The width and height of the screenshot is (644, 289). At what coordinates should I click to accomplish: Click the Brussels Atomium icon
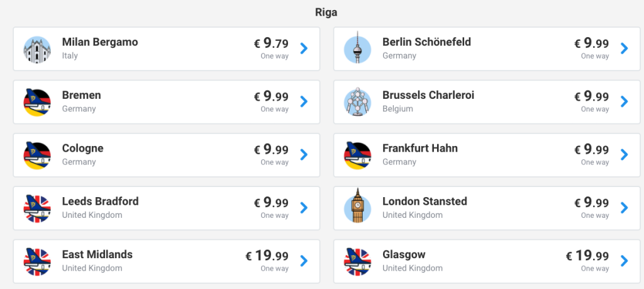[x=357, y=102]
